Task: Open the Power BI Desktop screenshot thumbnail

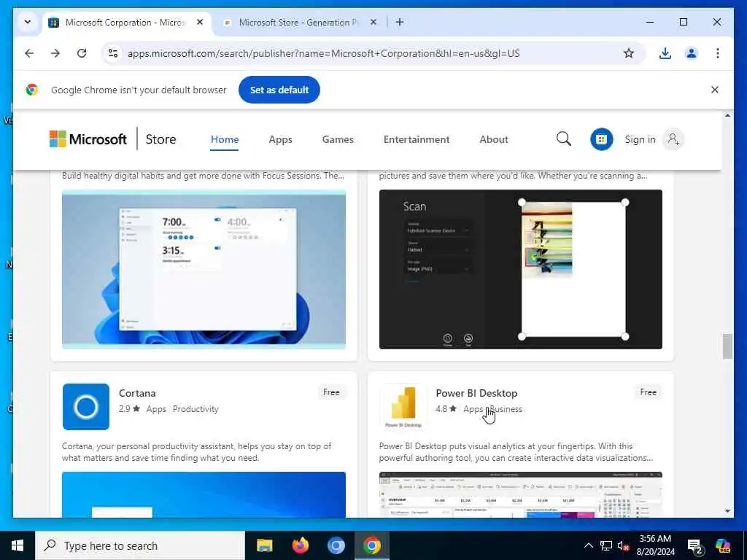Action: point(520,495)
